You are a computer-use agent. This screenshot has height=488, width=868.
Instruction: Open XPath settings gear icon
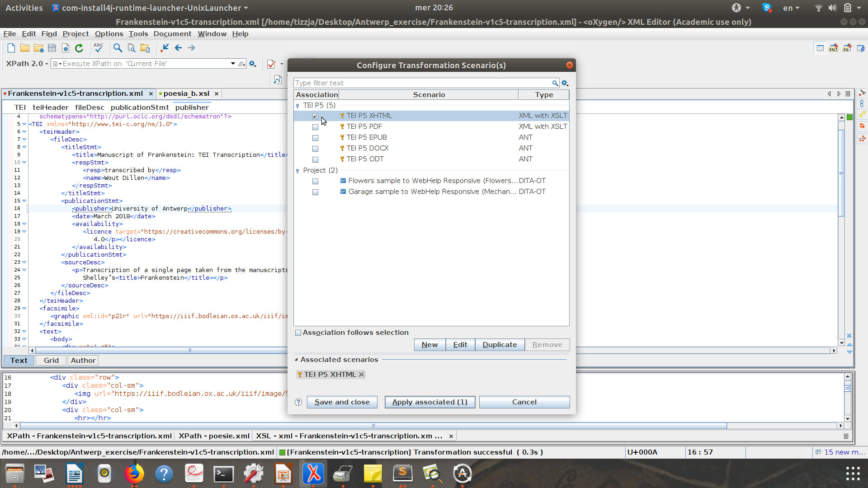click(253, 64)
